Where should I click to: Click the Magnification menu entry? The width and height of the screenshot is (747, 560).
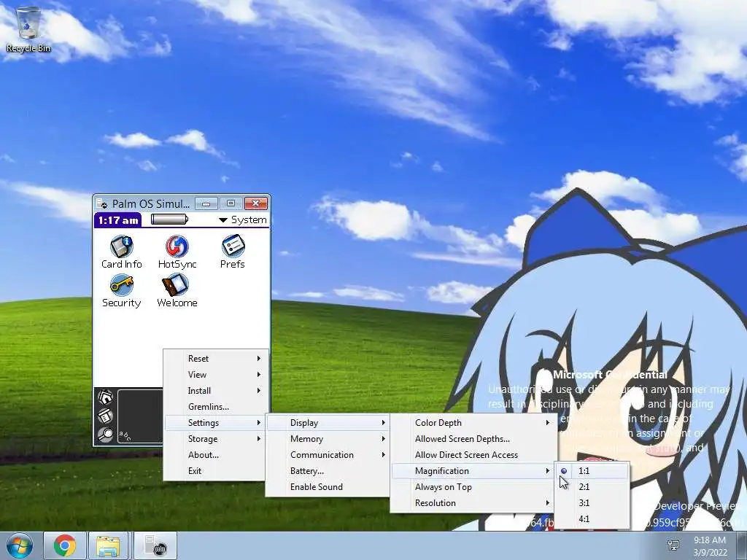(473, 471)
